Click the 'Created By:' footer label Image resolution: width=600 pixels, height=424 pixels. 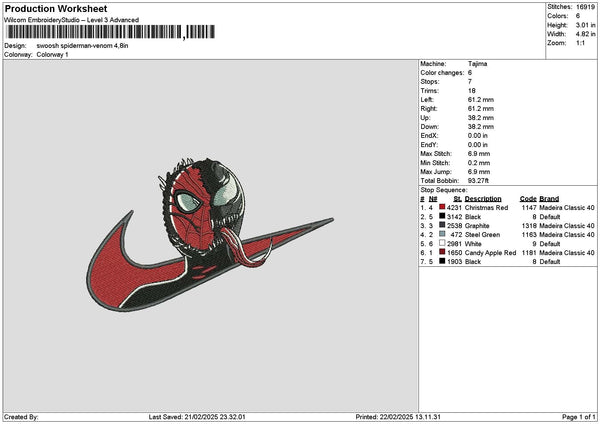[x=21, y=417]
